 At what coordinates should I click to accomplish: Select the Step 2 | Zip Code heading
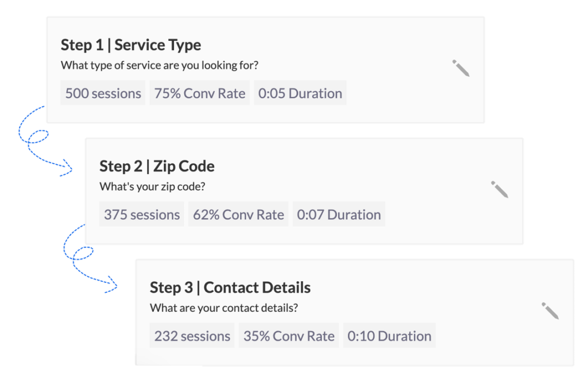click(157, 166)
